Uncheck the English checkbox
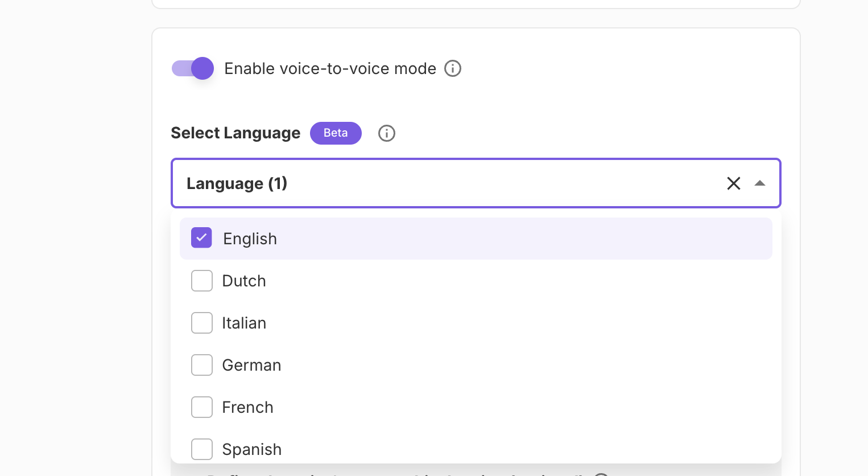This screenshot has height=476, width=868. (x=201, y=238)
